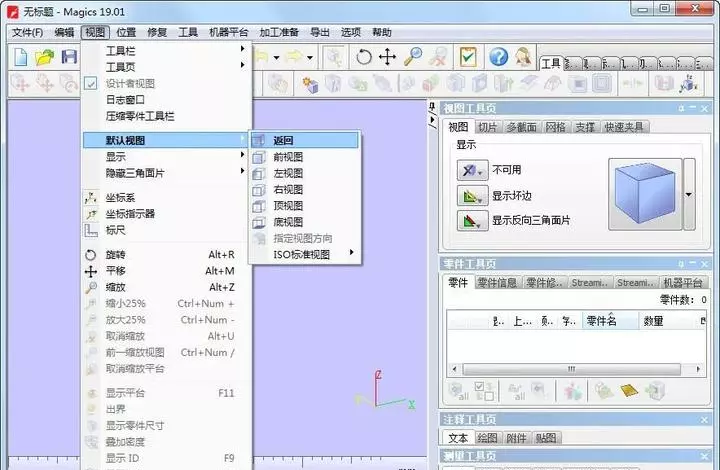
Task: Open Help with the blue question icon
Action: (498, 57)
